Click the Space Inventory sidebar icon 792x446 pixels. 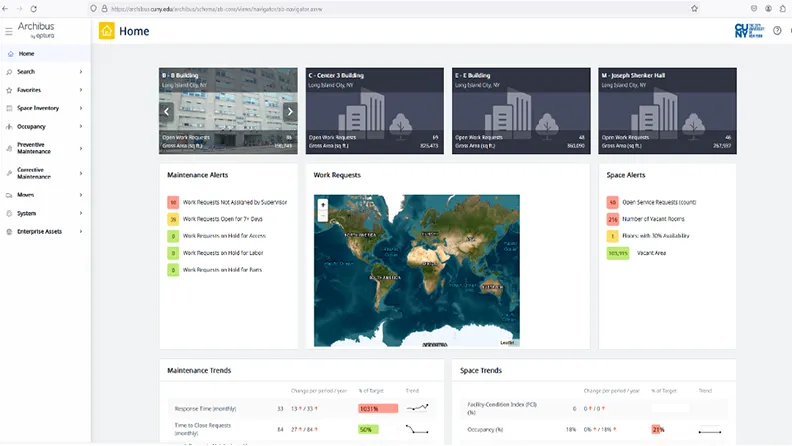(x=9, y=108)
